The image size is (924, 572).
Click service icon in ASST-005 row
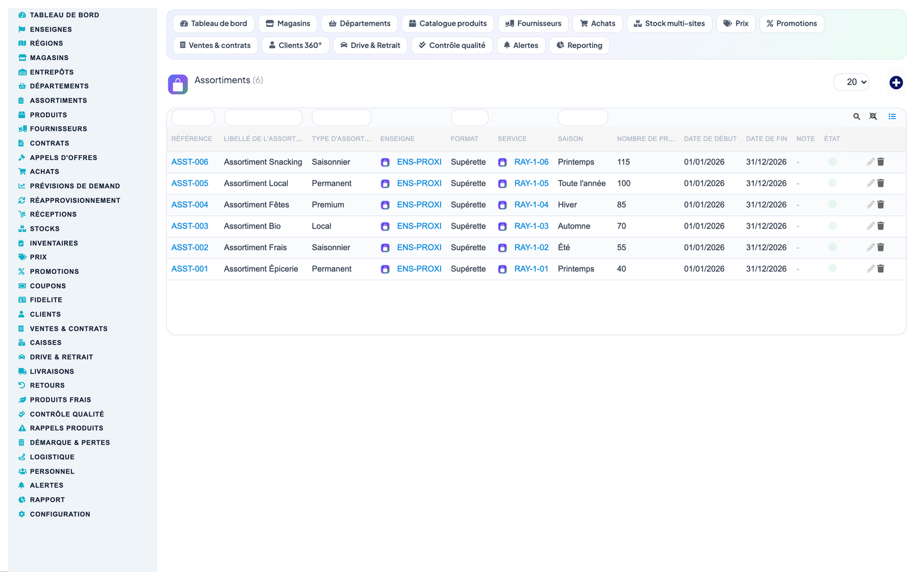click(x=502, y=184)
